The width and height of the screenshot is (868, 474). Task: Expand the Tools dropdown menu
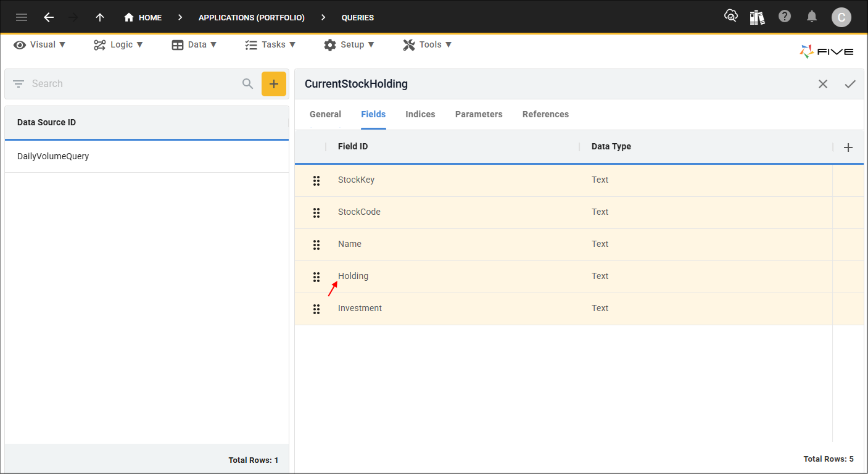(x=428, y=44)
